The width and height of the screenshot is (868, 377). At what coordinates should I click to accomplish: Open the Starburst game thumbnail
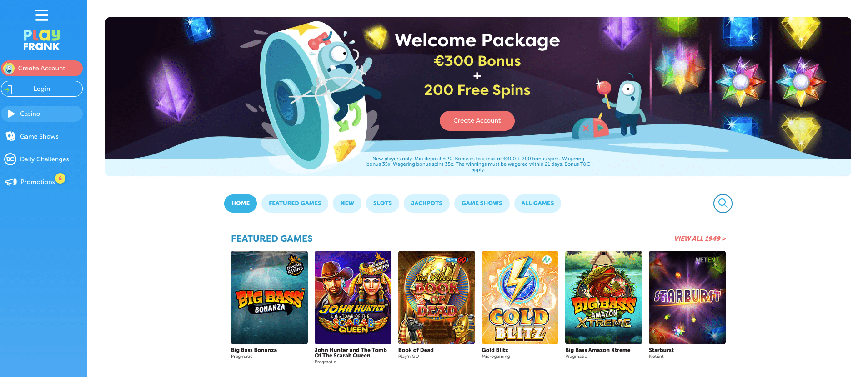[x=687, y=298]
